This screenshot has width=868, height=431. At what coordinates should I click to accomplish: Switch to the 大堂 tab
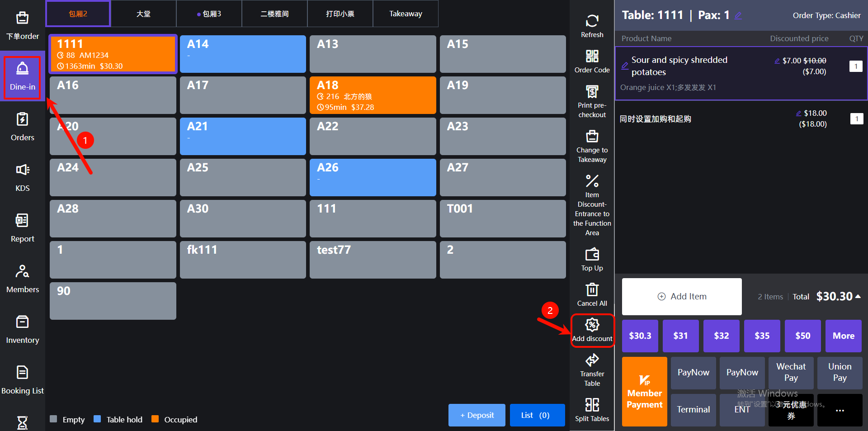click(x=143, y=14)
